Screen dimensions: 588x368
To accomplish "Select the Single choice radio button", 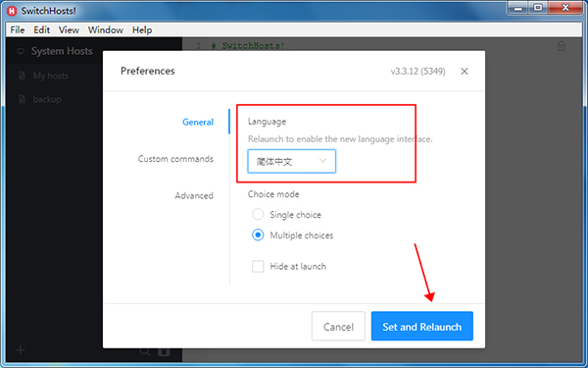I will click(x=258, y=214).
